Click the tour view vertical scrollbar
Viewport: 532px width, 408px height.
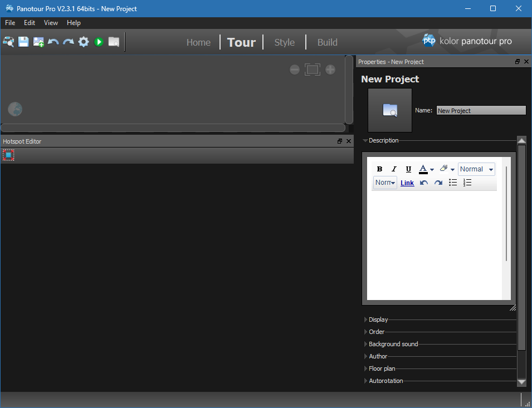tap(349, 90)
